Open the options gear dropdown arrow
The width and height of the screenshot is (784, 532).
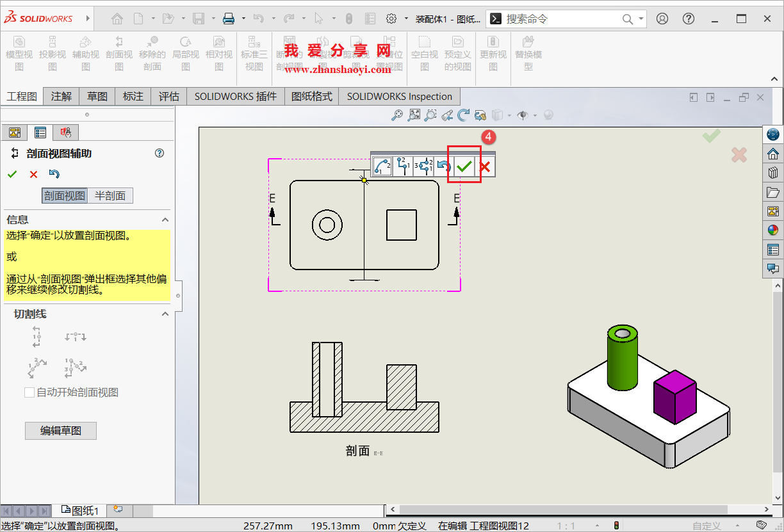tap(406, 19)
